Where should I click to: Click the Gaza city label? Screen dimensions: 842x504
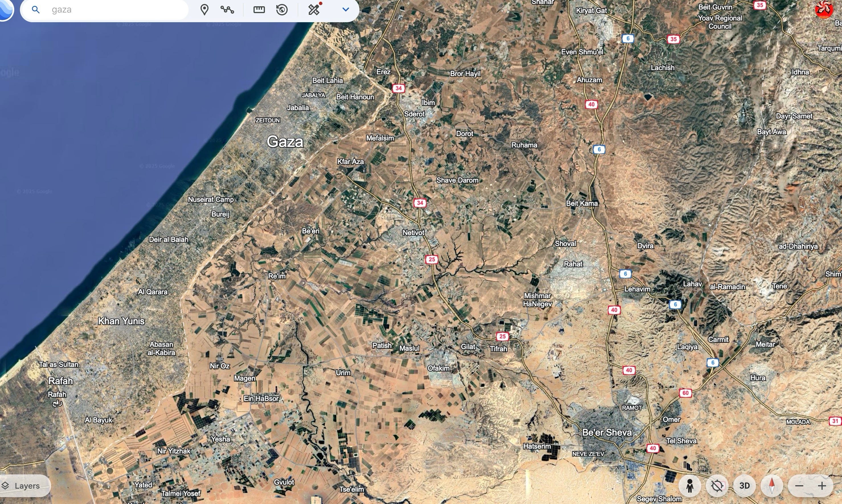(x=285, y=142)
